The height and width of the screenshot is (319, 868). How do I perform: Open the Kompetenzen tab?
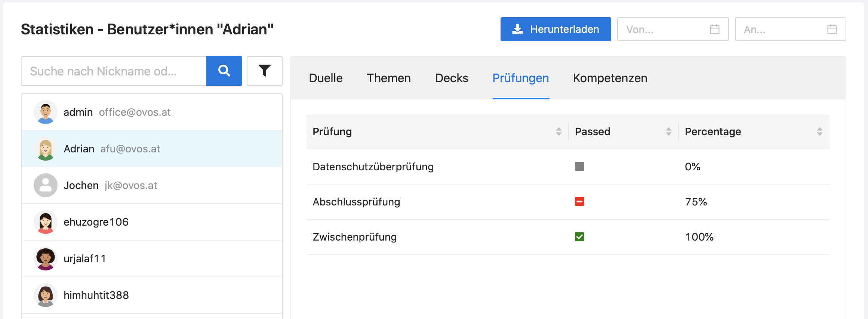pyautogui.click(x=610, y=78)
